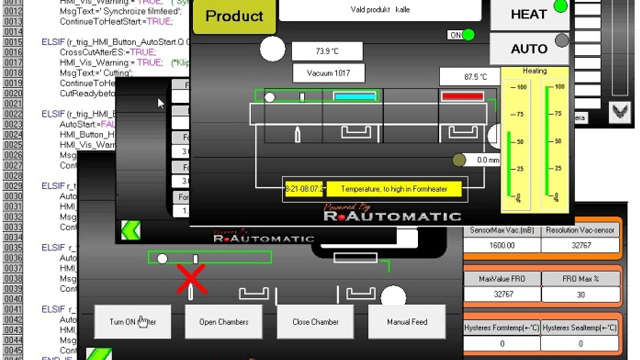Click the SensorMax Vac value field 1600.00
The width and height of the screenshot is (640, 360).
point(502,245)
